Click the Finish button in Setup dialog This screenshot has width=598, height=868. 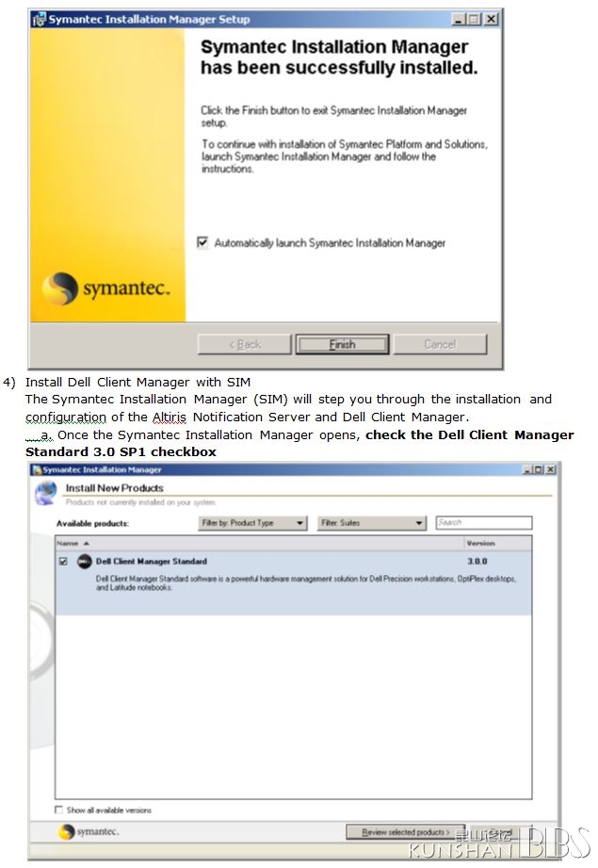342,344
